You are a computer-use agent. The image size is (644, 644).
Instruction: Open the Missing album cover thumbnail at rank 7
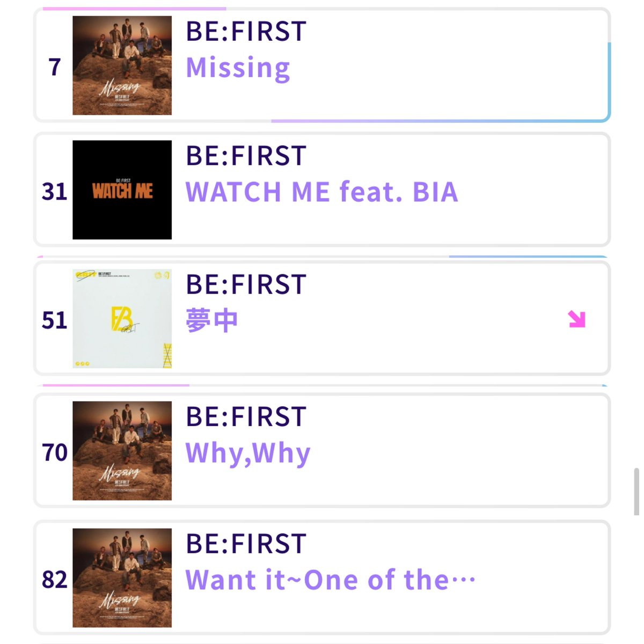pos(122,65)
